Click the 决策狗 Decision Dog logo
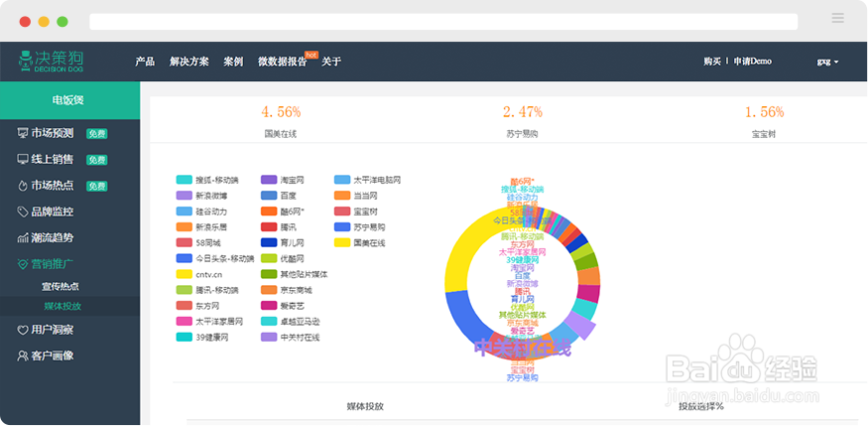This screenshot has width=868, height=426. (51, 61)
